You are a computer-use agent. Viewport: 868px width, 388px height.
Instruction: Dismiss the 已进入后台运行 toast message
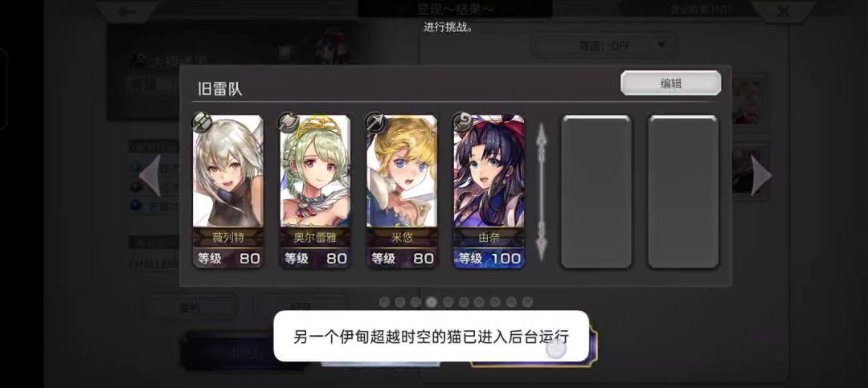pos(432,336)
